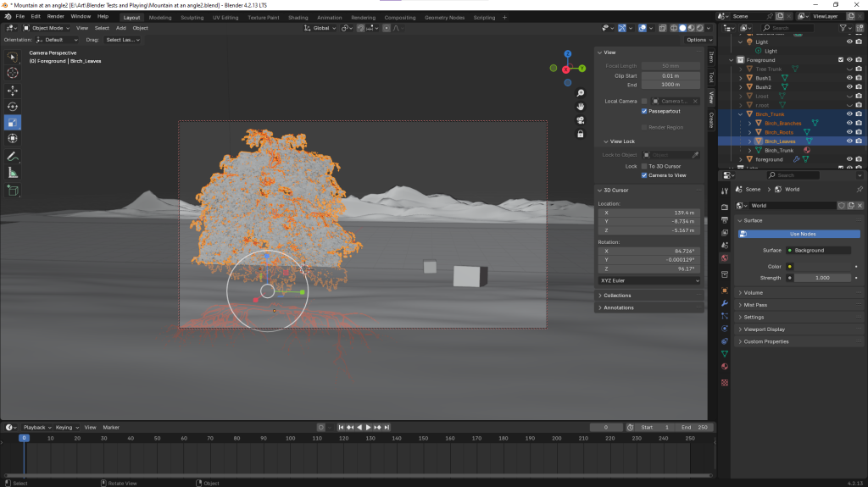Click the world Color swatch field
Screen dimensions: 868x487
(822, 267)
